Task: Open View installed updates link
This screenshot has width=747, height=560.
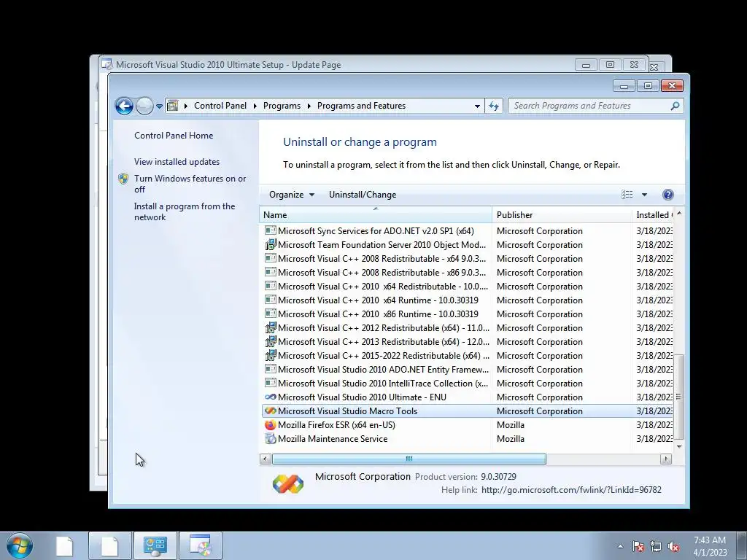Action: click(177, 161)
